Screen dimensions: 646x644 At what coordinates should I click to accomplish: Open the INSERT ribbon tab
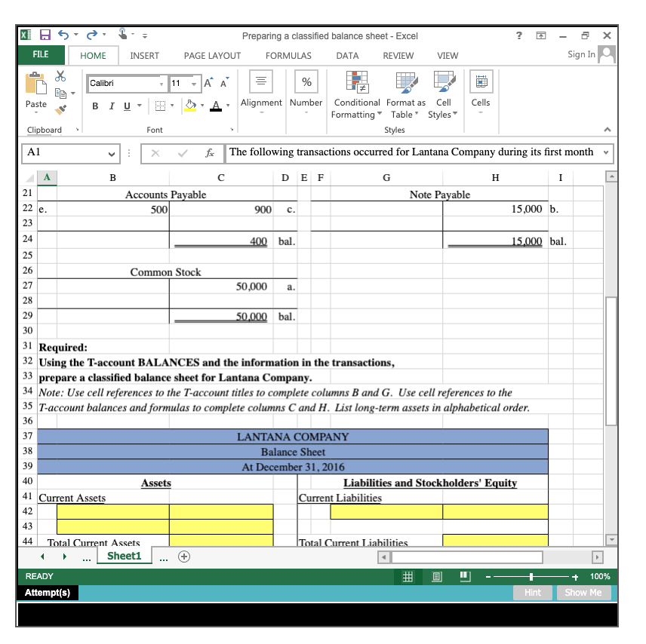pos(144,55)
